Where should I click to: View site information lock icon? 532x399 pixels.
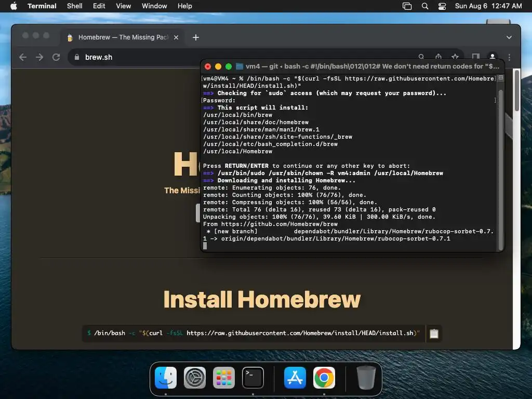[x=77, y=57]
